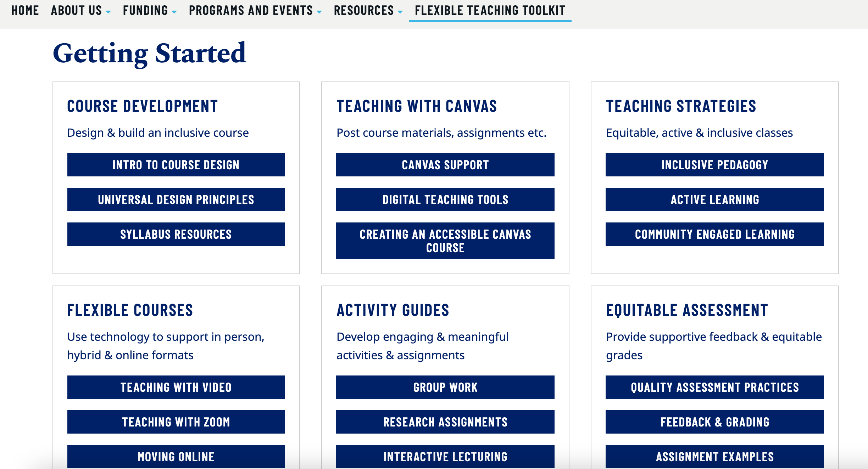
Task: Open the Resources nav dropdown
Action: pos(368,11)
